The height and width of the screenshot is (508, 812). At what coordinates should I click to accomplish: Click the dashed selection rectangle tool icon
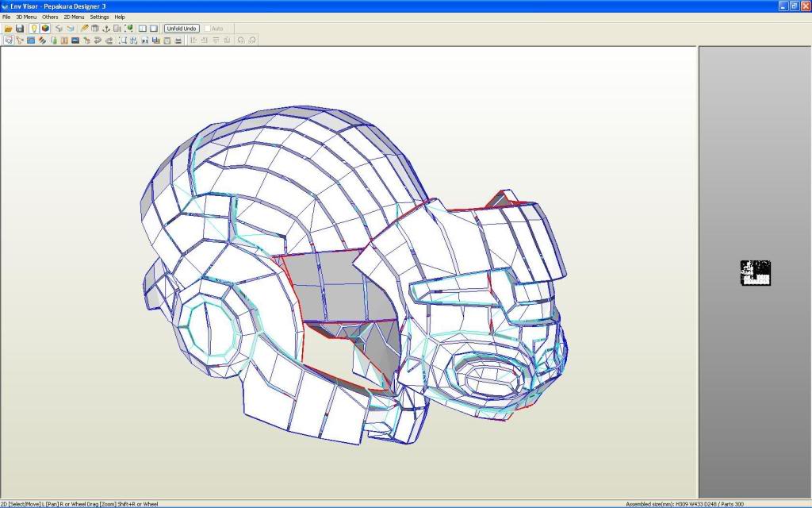coord(123,40)
